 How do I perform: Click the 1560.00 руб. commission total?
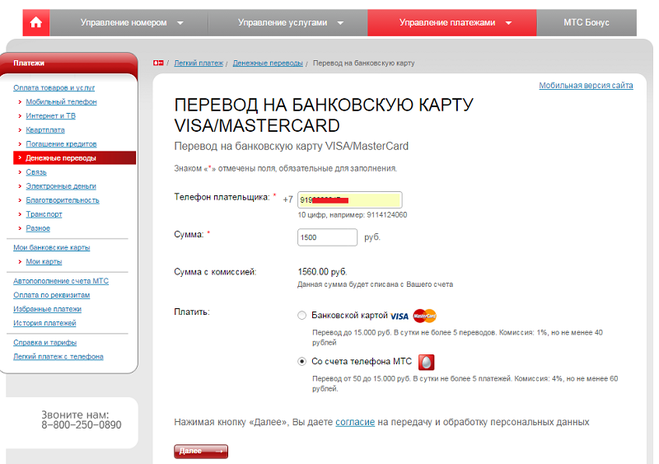point(322,272)
